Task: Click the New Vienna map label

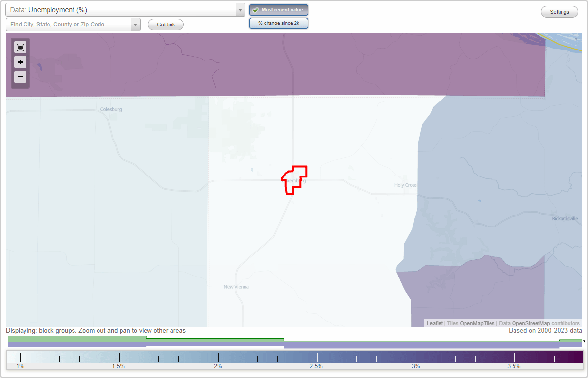Action: (x=236, y=287)
